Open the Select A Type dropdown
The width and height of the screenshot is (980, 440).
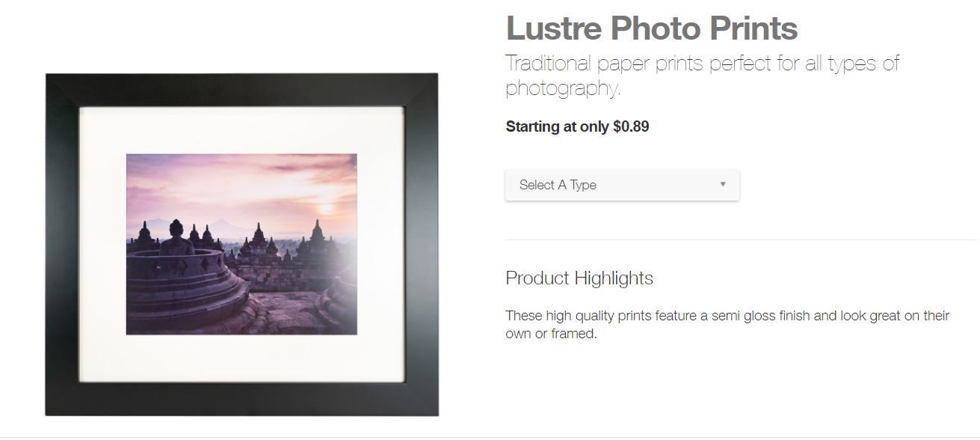point(622,185)
